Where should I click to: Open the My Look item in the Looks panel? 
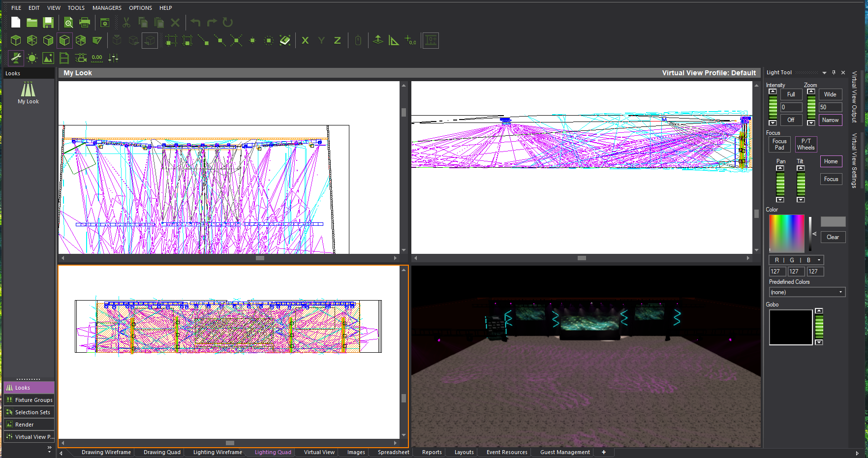28,93
